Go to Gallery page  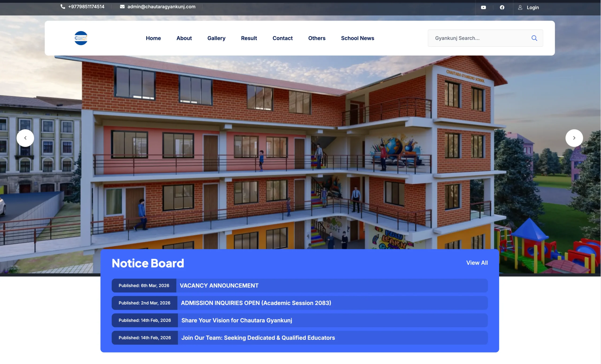tap(216, 38)
